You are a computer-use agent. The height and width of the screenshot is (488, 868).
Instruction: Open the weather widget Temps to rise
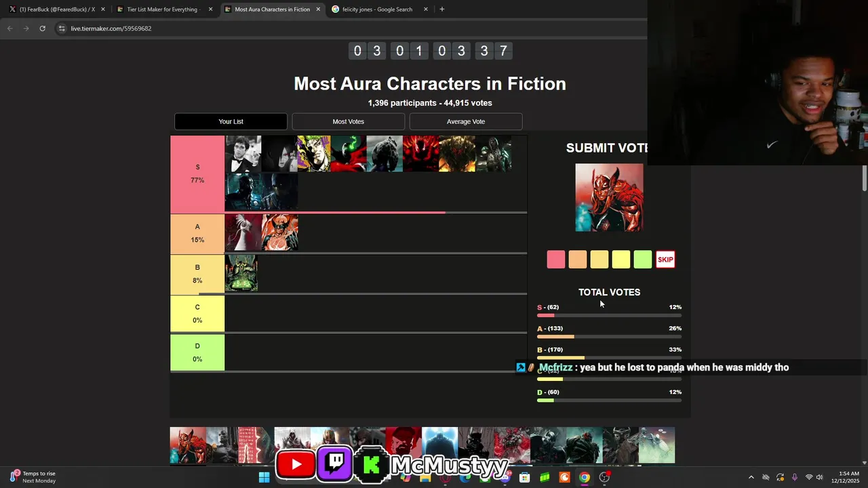34,477
